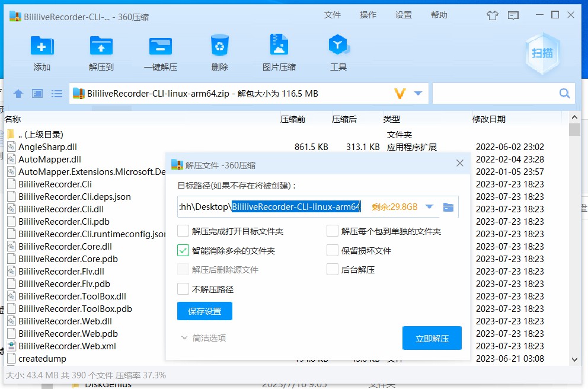
Task: Switch to the list view mode
Action: point(57,94)
